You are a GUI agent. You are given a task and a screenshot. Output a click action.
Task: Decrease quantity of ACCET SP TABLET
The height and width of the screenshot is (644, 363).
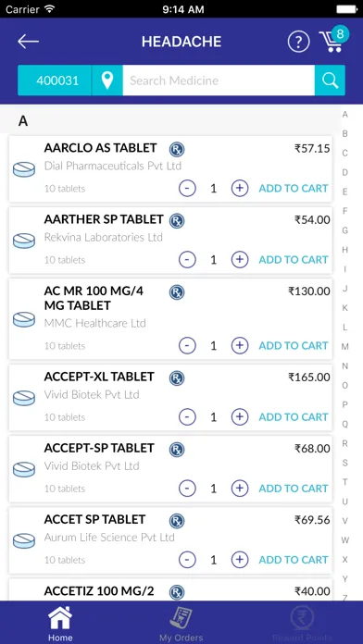(x=187, y=560)
